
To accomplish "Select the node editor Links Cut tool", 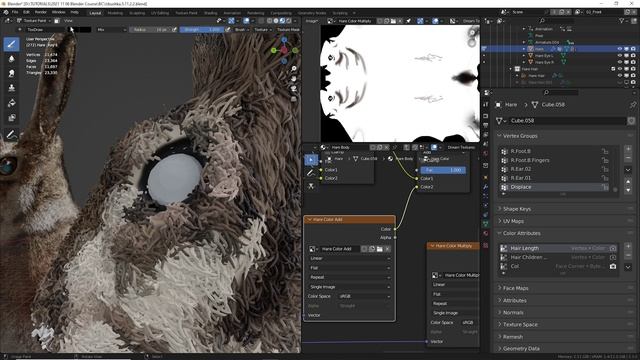I will coord(311,186).
